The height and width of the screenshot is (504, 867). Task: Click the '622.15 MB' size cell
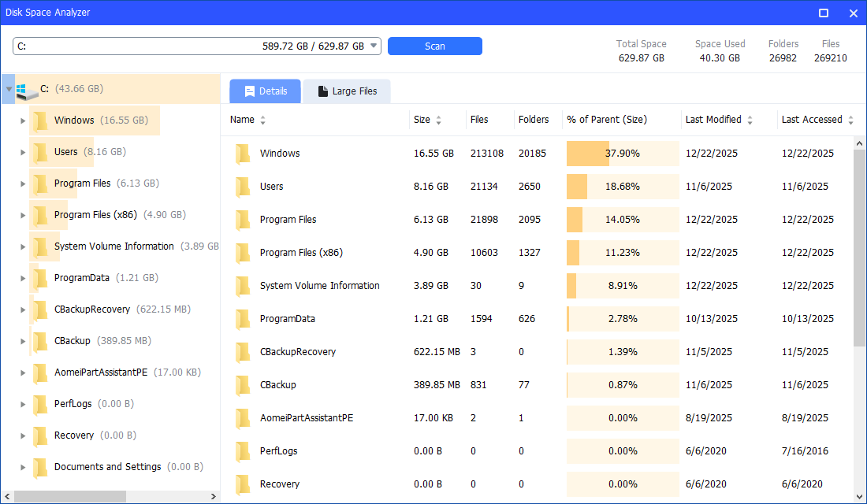[x=437, y=352]
